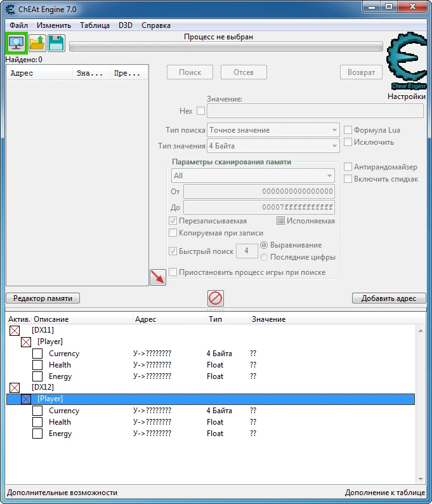Viewport: 432px width, 504px height.
Task: Click Поиск button
Action: [190, 72]
